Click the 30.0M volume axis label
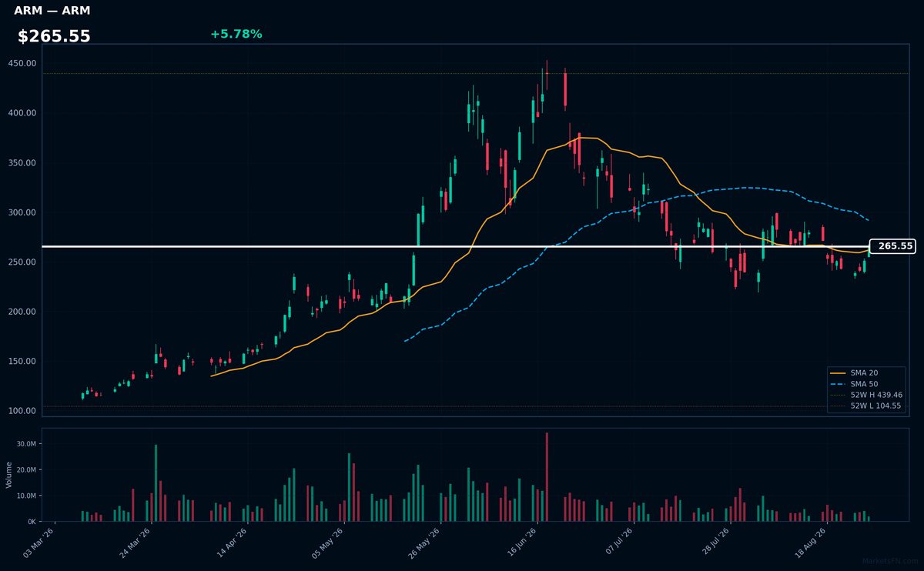This screenshot has height=571, width=924. pyautogui.click(x=26, y=444)
